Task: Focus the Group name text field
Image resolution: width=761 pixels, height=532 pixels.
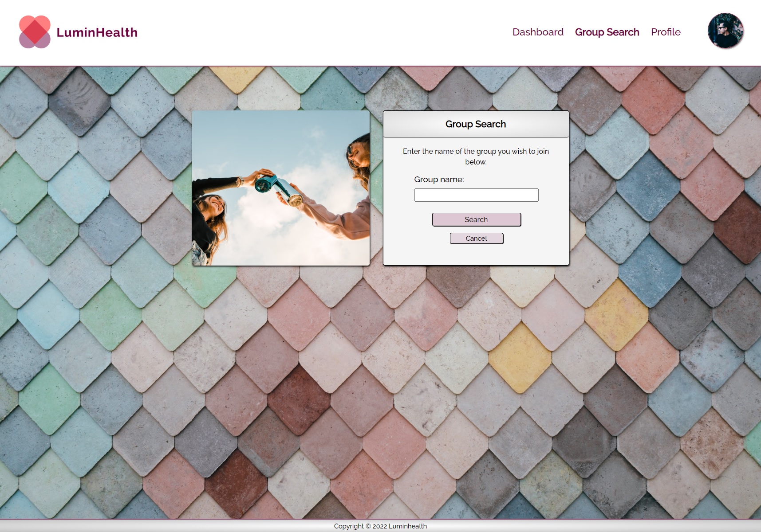Action: (476, 195)
